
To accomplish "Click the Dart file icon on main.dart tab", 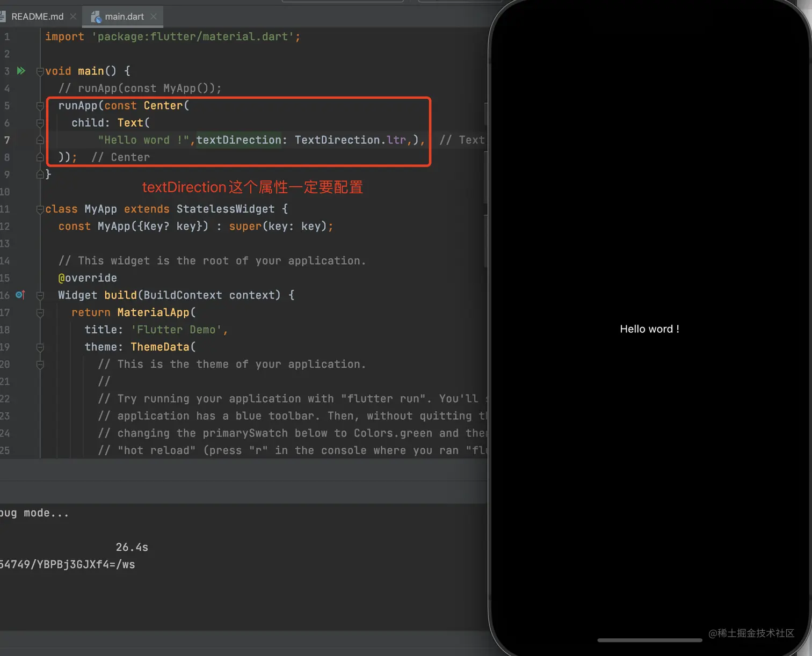I will [96, 17].
